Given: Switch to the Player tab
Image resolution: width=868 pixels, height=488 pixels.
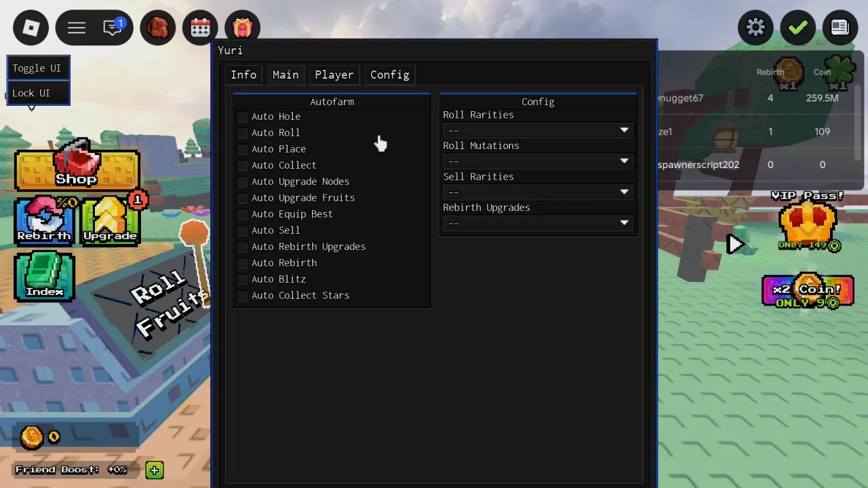Looking at the screenshot, I should tap(334, 75).
